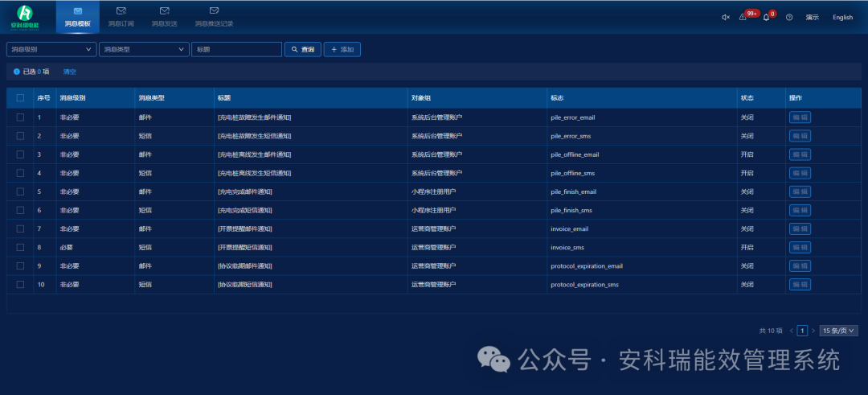Check the row 4 pile_offline_sms checkbox
Screen dimensions: 868x395
(x=20, y=173)
